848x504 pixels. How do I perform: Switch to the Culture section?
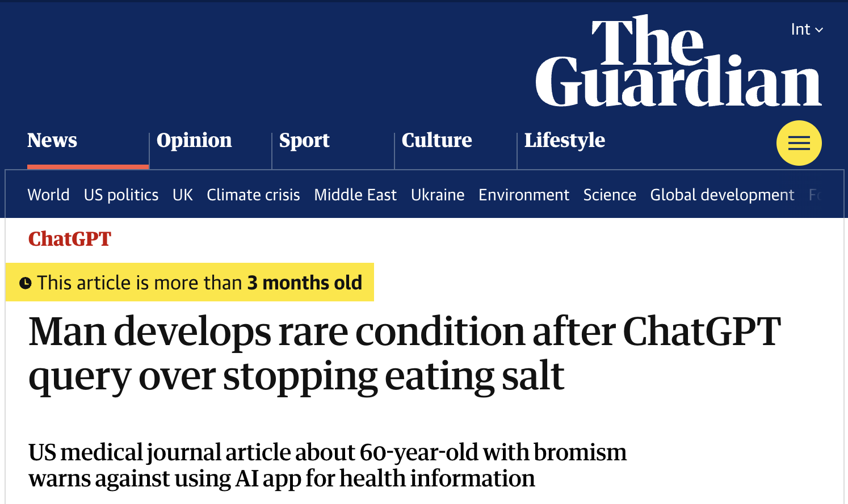[x=436, y=140]
